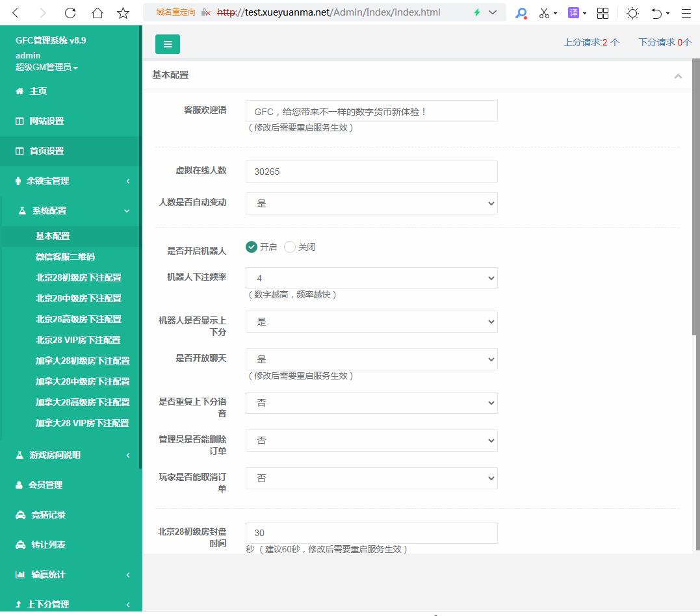Viewport: 700px width, 616px height.
Task: Open 下分请求 0个 link
Action: [665, 42]
